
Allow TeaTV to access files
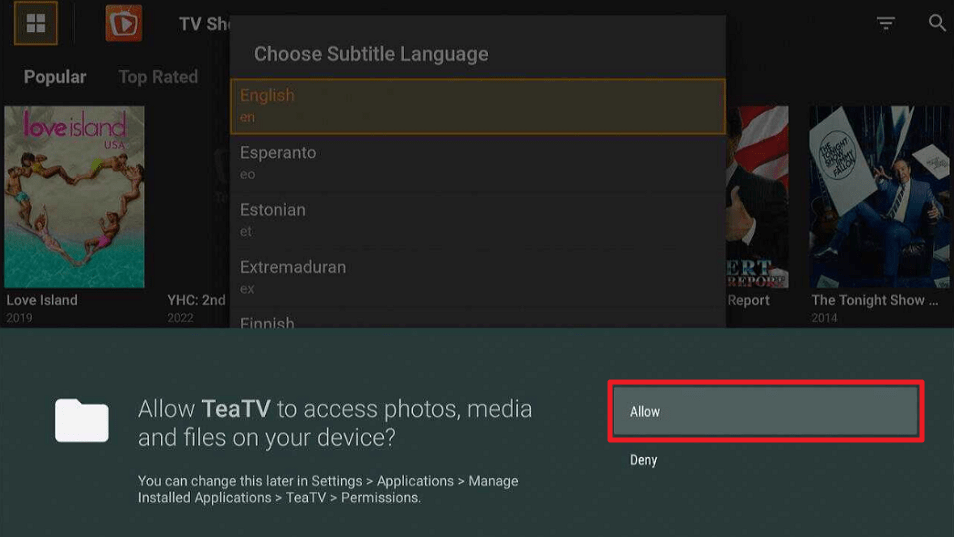[x=765, y=411]
